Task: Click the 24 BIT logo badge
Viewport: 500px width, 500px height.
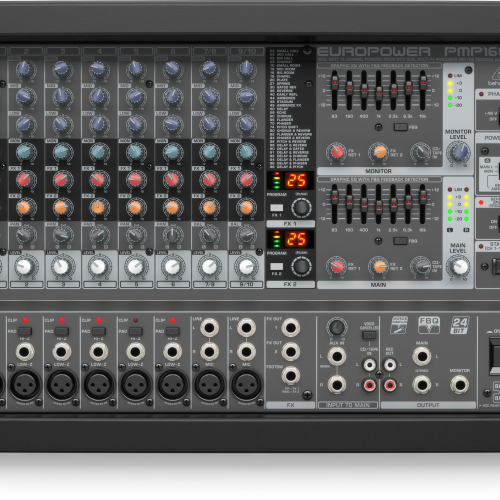Action: [x=460, y=325]
